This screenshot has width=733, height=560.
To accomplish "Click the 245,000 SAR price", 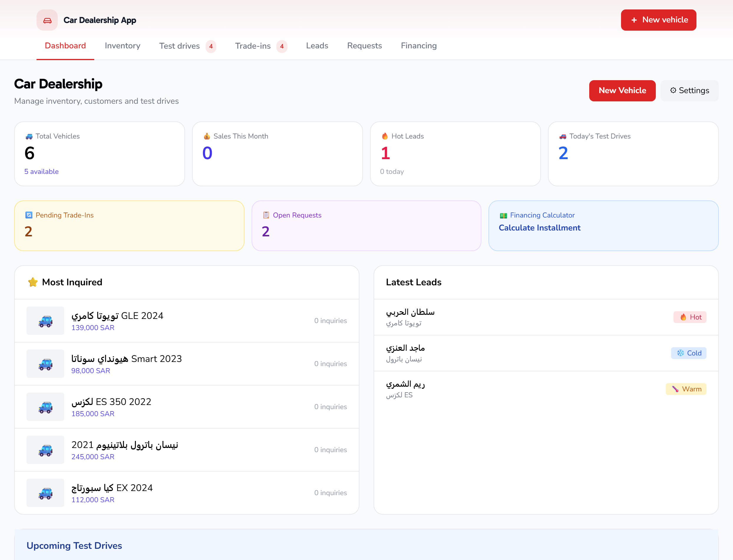I will (x=93, y=457).
